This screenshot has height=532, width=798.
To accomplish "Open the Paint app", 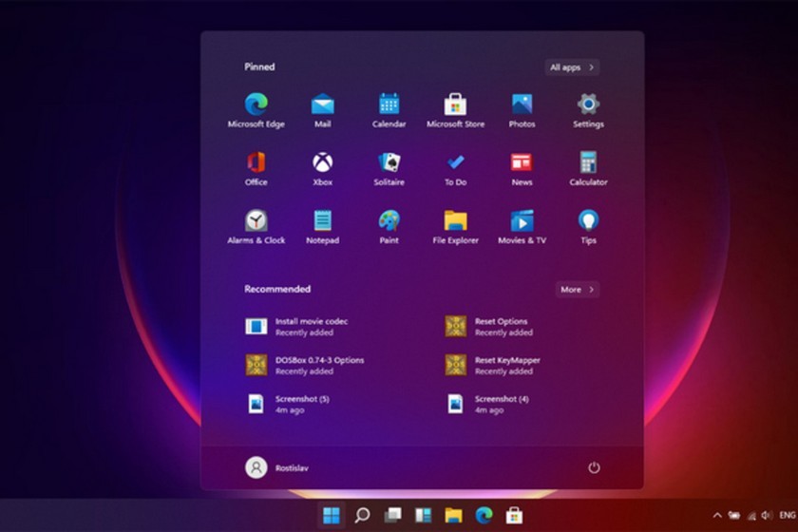I will 389,227.
